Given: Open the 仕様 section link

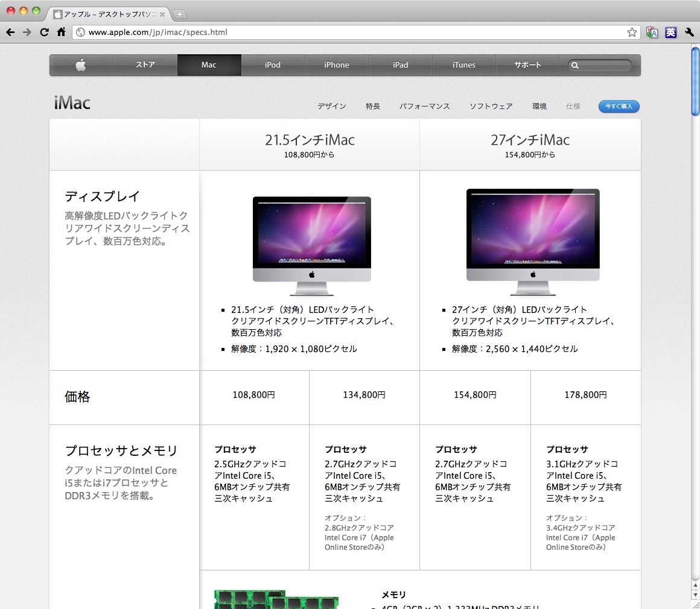Looking at the screenshot, I should [573, 106].
